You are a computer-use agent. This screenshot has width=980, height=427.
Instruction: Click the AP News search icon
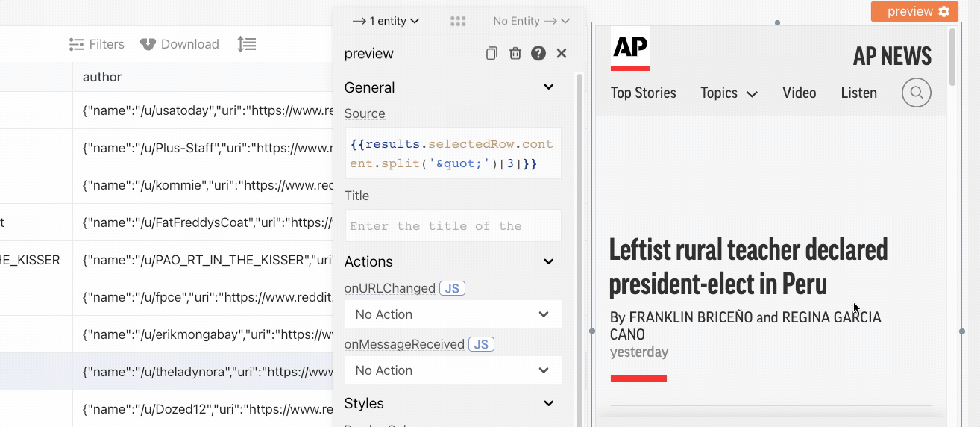(x=917, y=93)
